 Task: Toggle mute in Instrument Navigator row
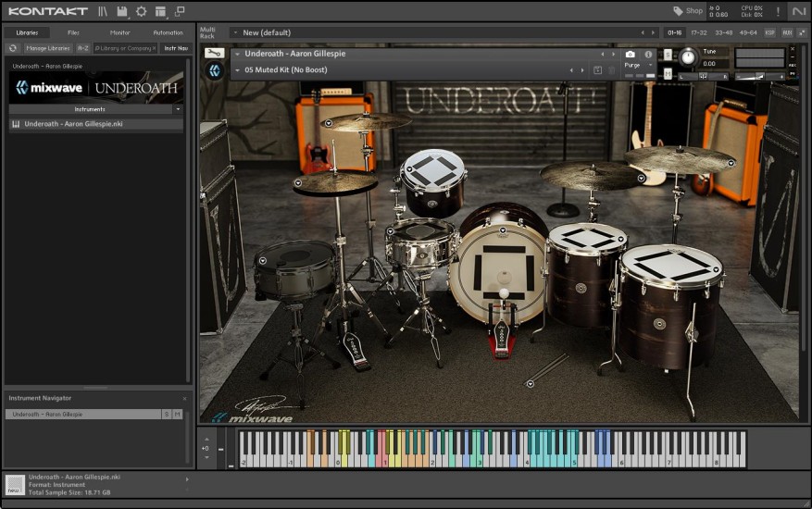point(177,414)
